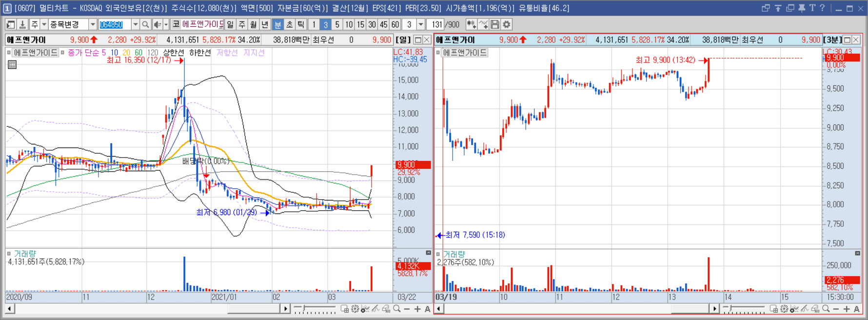Select the 주 (weekly) period button
Screen dimensions: 868x320
click(x=242, y=24)
